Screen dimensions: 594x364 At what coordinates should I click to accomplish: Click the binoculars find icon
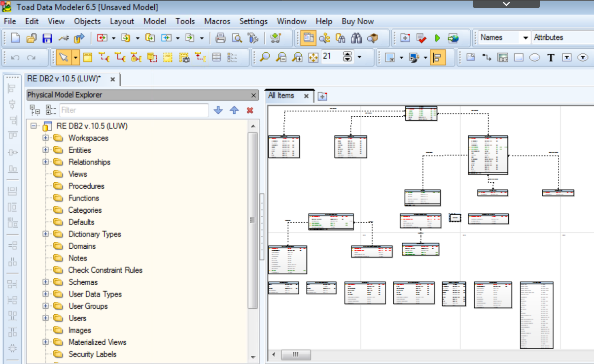(x=357, y=38)
